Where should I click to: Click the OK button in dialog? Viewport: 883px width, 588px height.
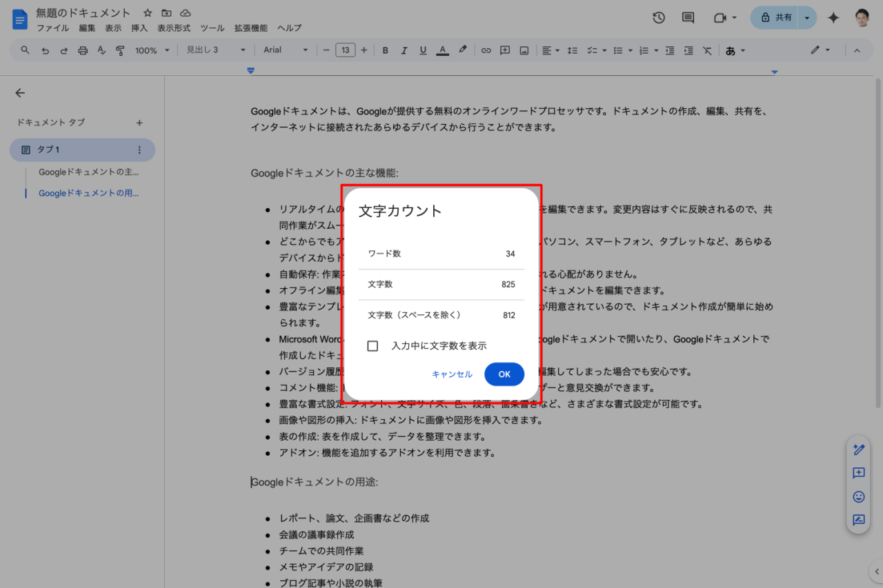coord(504,374)
